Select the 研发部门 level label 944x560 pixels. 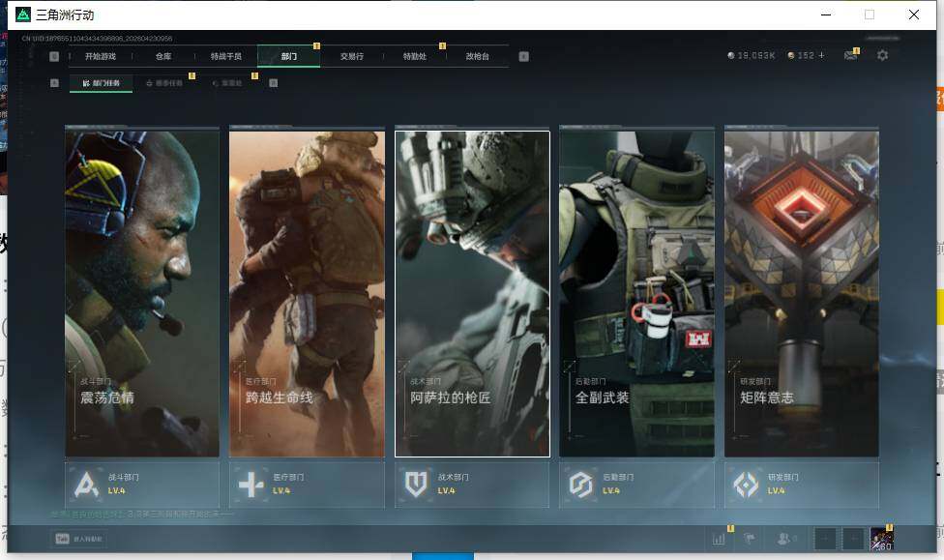[x=776, y=490]
